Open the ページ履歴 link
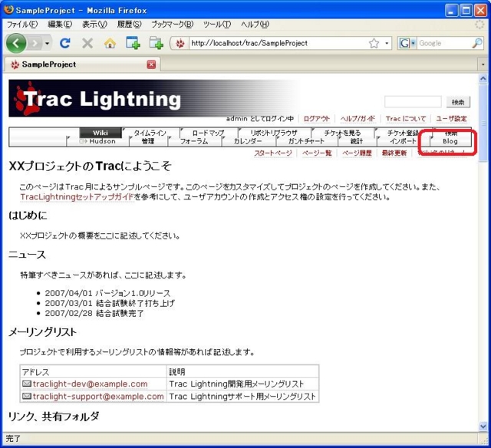Screen dimensions: 491x448 click(x=357, y=153)
